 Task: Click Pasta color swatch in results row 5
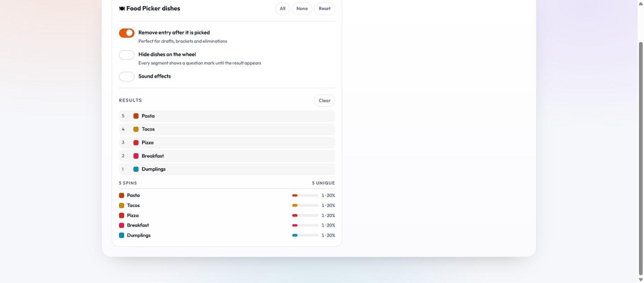coord(136,116)
